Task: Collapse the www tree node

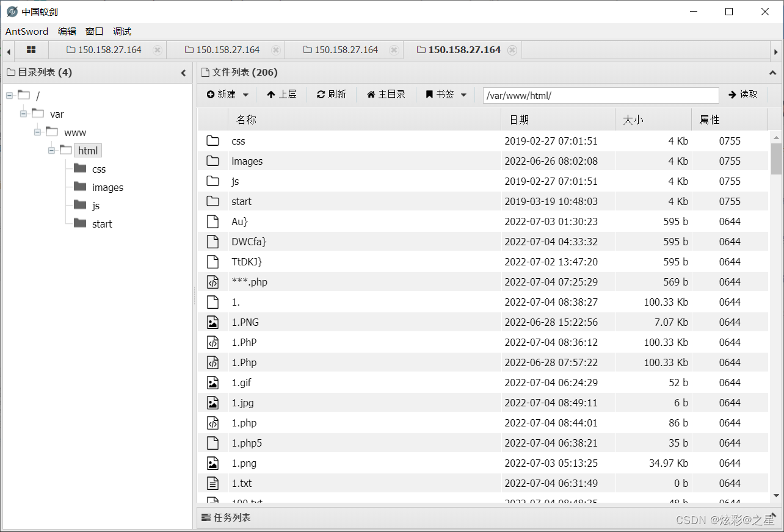Action: [38, 132]
